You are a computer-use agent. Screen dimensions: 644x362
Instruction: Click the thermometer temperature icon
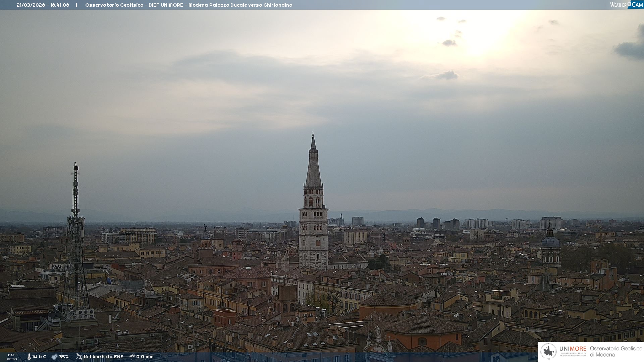coord(29,357)
